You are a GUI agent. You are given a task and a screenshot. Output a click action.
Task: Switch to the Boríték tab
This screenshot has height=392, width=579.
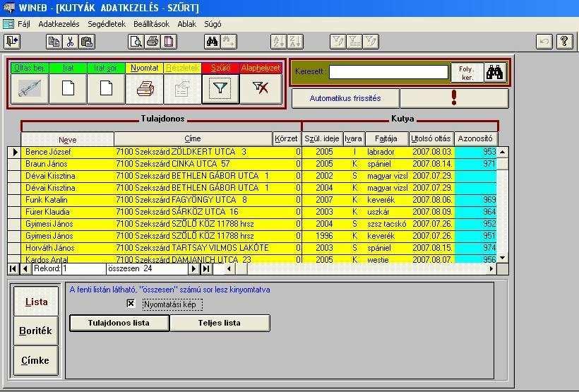36,331
